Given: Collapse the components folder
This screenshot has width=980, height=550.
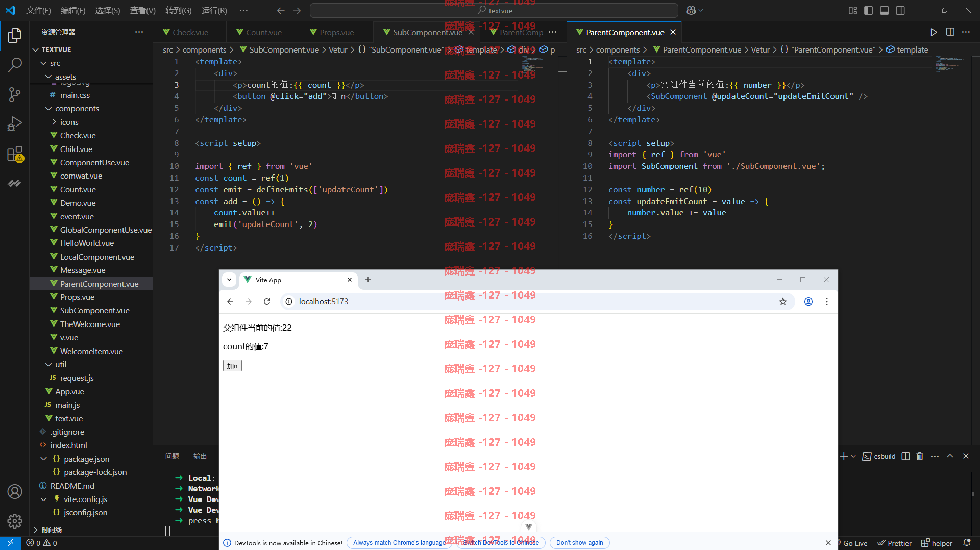Looking at the screenshot, I should [x=49, y=109].
